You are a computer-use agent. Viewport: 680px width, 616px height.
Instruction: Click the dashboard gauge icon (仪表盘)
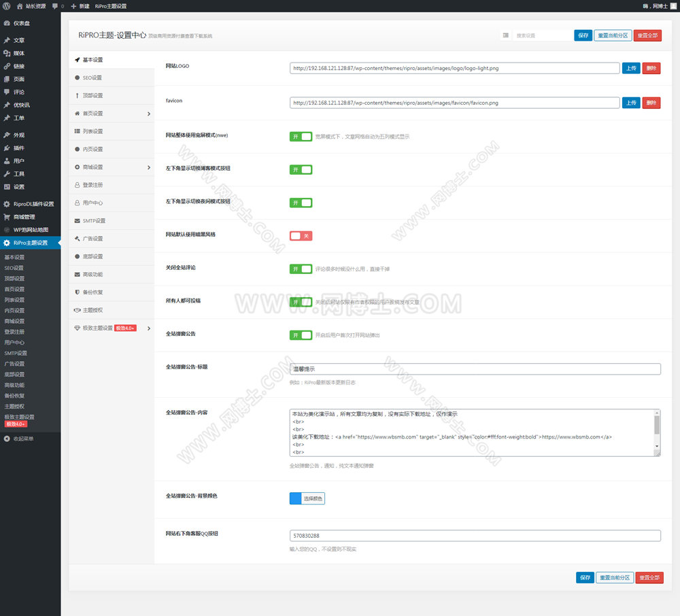tap(7, 23)
